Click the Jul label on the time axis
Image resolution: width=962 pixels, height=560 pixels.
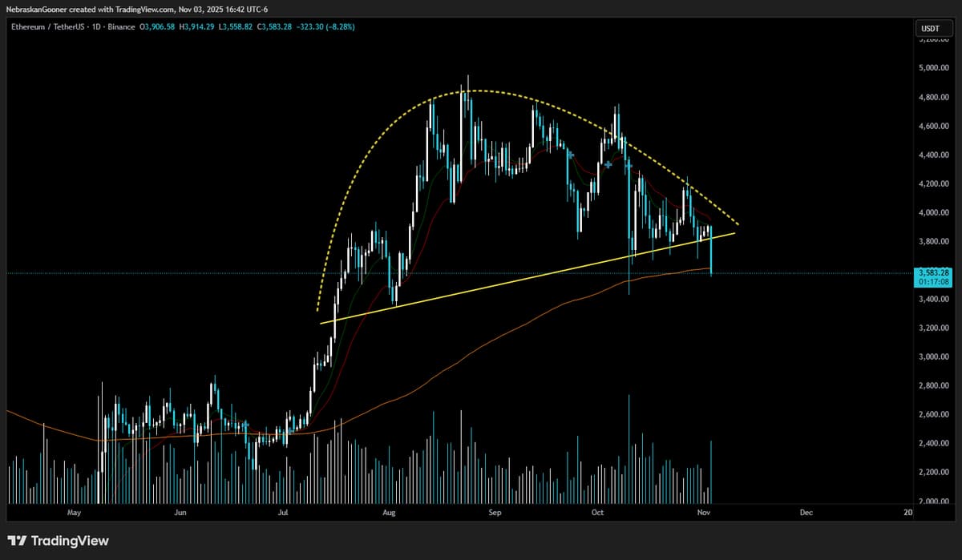(x=282, y=511)
